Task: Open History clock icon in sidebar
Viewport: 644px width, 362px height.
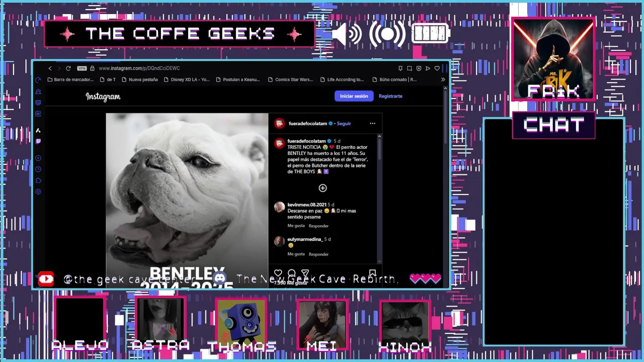Action: coord(38,169)
